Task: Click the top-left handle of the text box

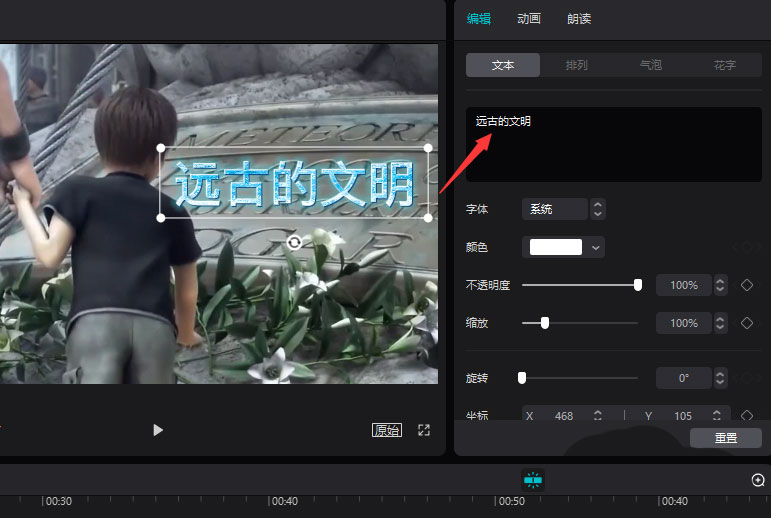Action: [161, 148]
